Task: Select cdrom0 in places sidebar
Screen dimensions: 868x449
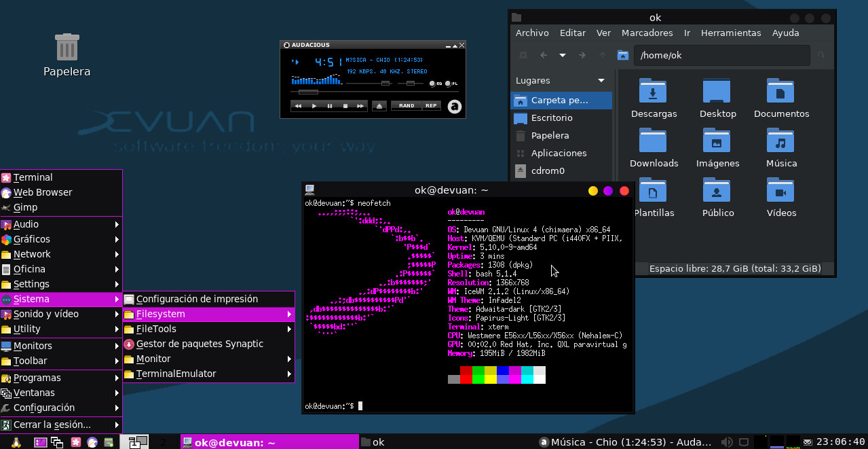Action: (x=561, y=170)
